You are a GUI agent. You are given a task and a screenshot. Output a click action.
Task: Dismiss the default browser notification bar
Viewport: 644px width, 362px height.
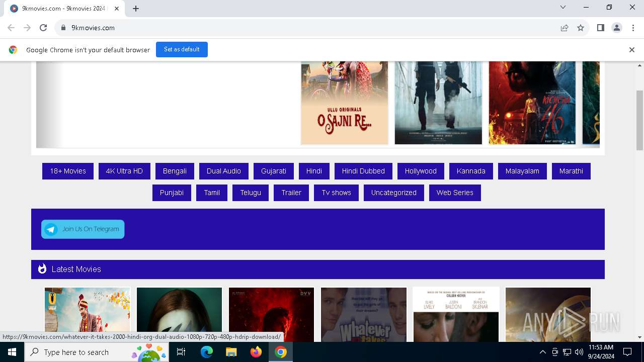click(x=631, y=50)
